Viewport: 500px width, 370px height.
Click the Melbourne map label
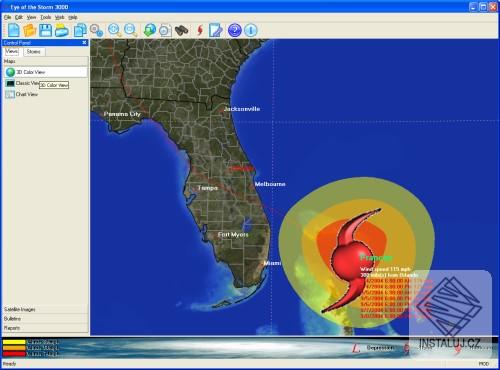point(270,184)
